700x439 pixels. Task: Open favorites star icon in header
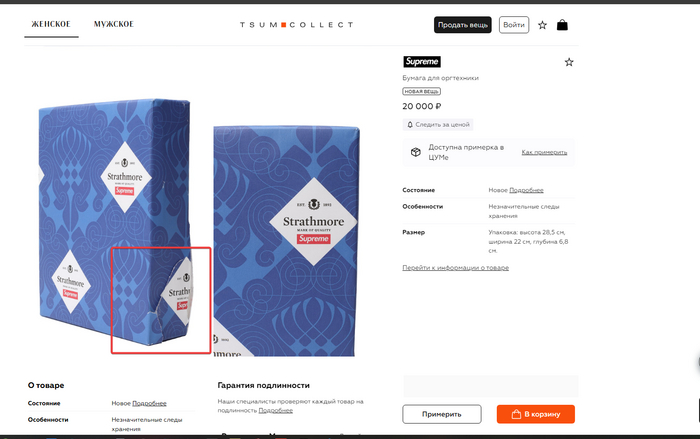pyautogui.click(x=542, y=25)
